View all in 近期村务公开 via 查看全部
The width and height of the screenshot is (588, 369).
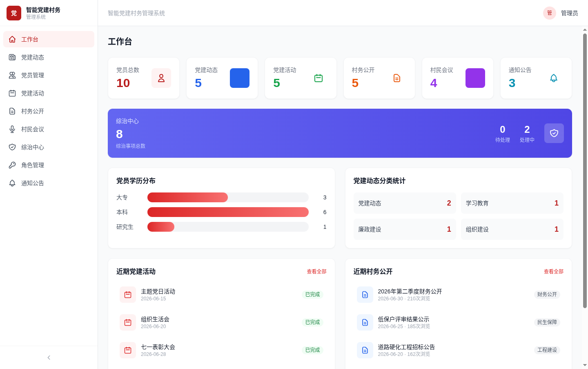point(554,271)
